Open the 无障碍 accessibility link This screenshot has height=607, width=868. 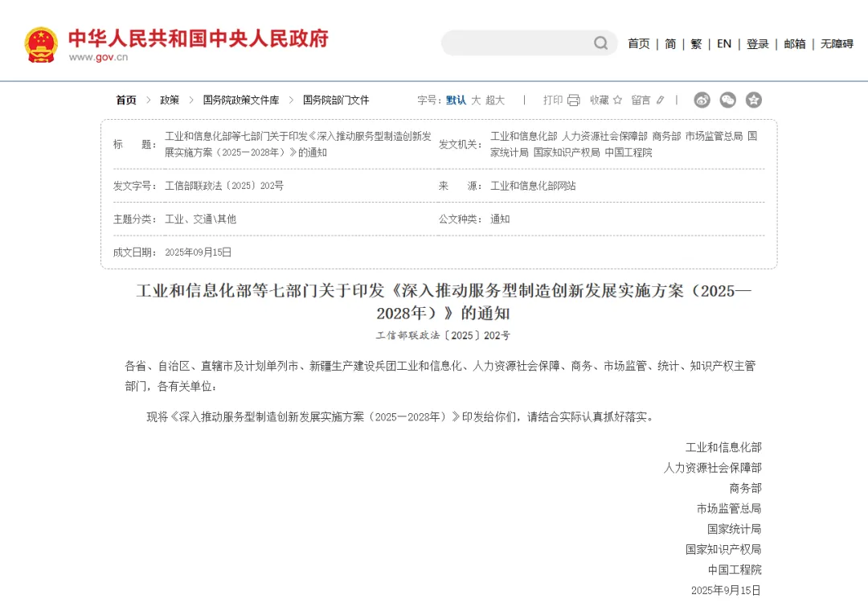837,44
